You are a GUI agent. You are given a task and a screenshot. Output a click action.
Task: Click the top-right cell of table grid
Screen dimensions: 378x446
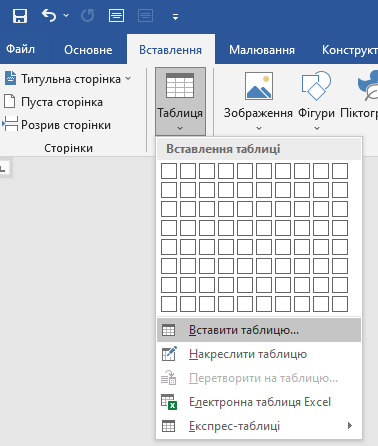[340, 171]
